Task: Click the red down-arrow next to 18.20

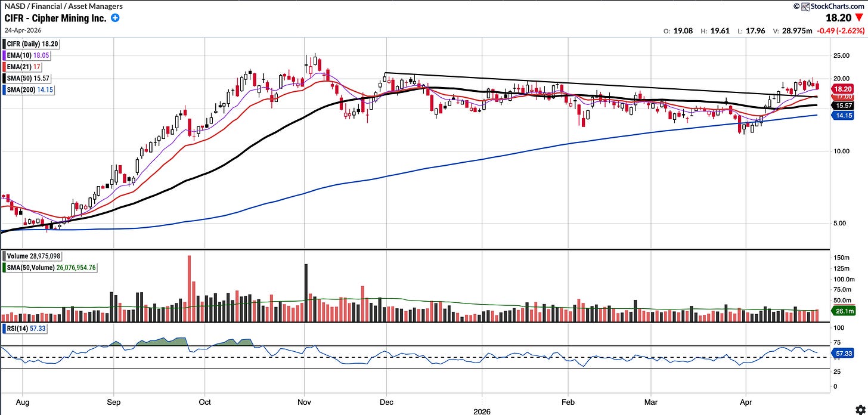Action: pyautogui.click(x=858, y=18)
